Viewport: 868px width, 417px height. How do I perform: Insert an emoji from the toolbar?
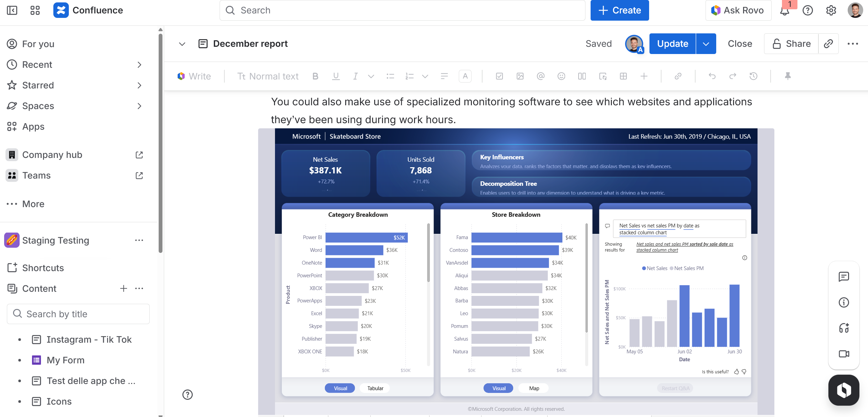point(561,76)
